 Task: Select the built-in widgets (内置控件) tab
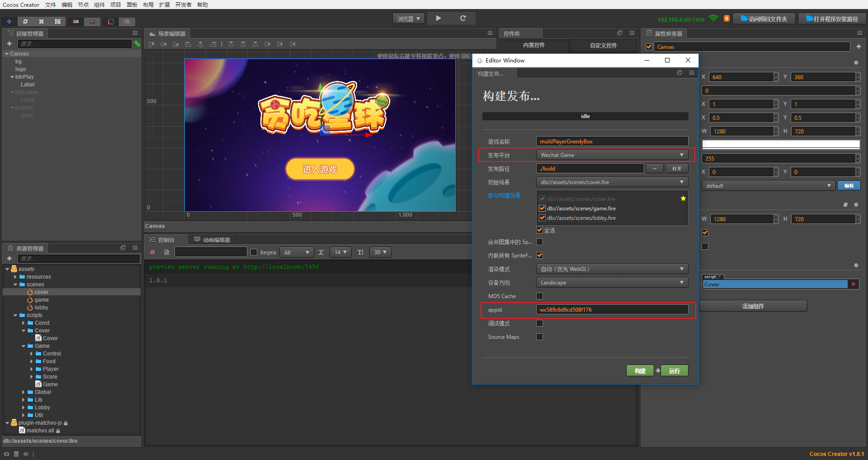(x=534, y=45)
